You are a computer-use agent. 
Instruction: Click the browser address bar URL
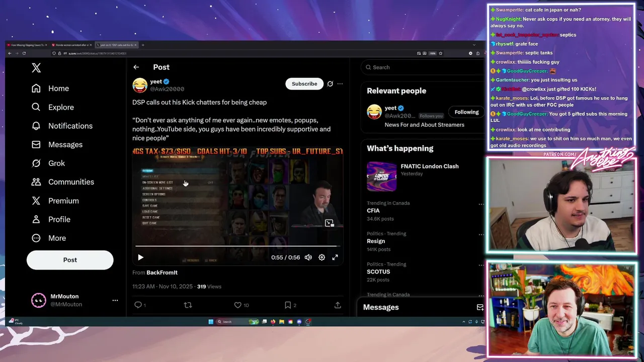[97, 53]
